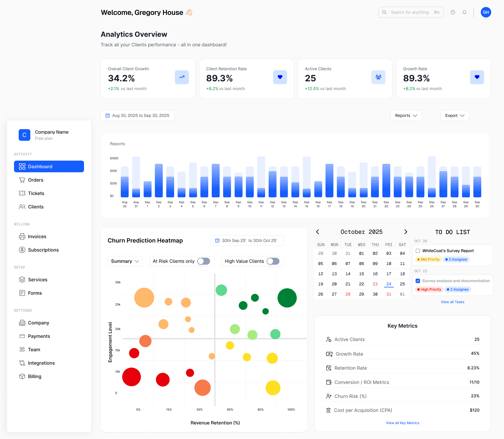This screenshot has height=439, width=504.
Task: Click the Churn Risk icon in Key Metrics
Action: [329, 396]
